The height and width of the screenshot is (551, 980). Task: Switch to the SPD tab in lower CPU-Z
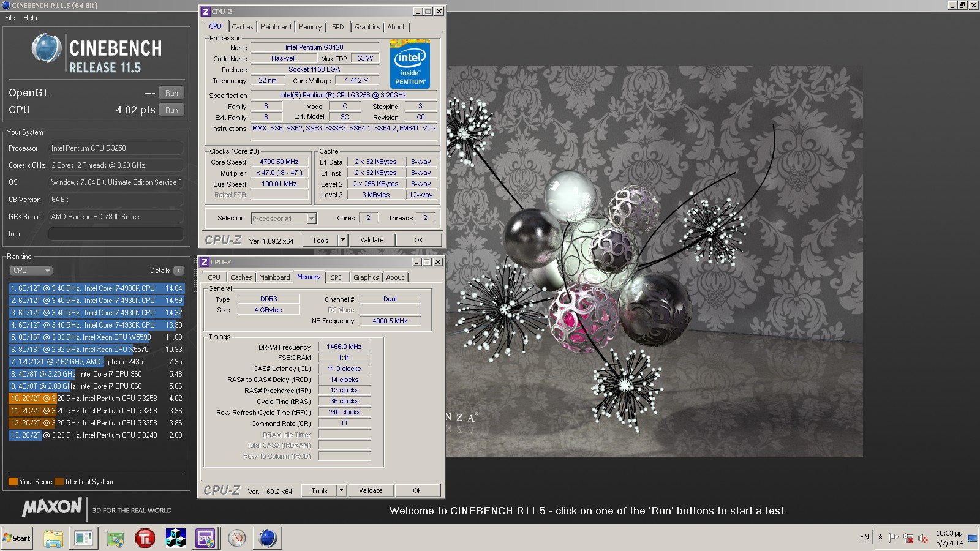(337, 277)
